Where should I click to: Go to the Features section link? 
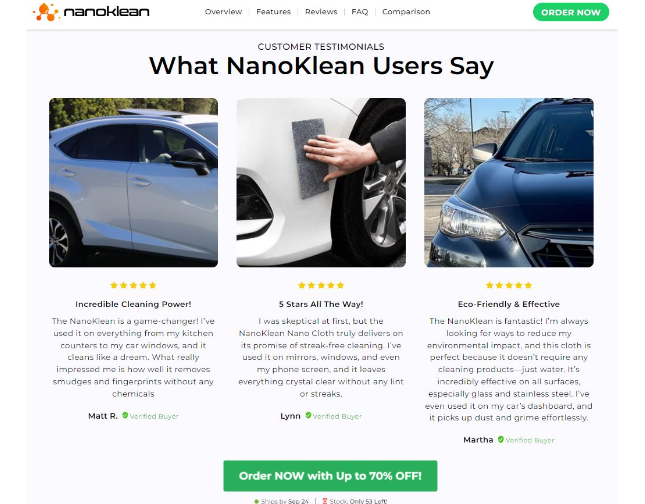point(274,12)
